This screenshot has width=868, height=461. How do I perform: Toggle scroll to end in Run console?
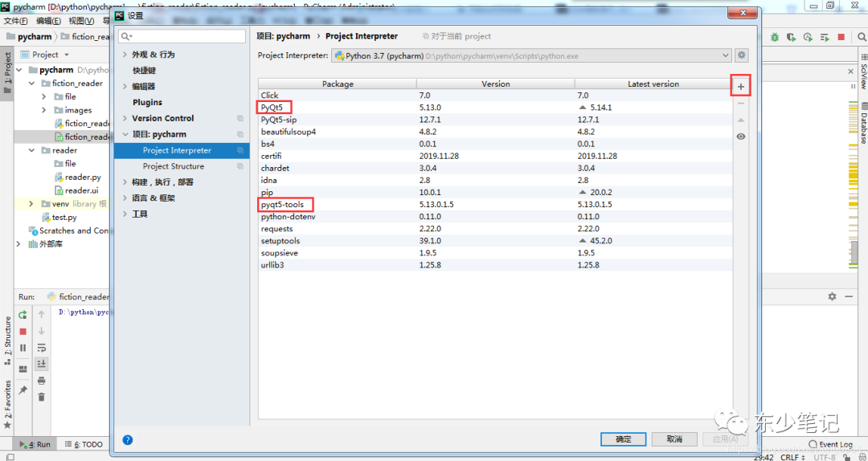pyautogui.click(x=42, y=364)
